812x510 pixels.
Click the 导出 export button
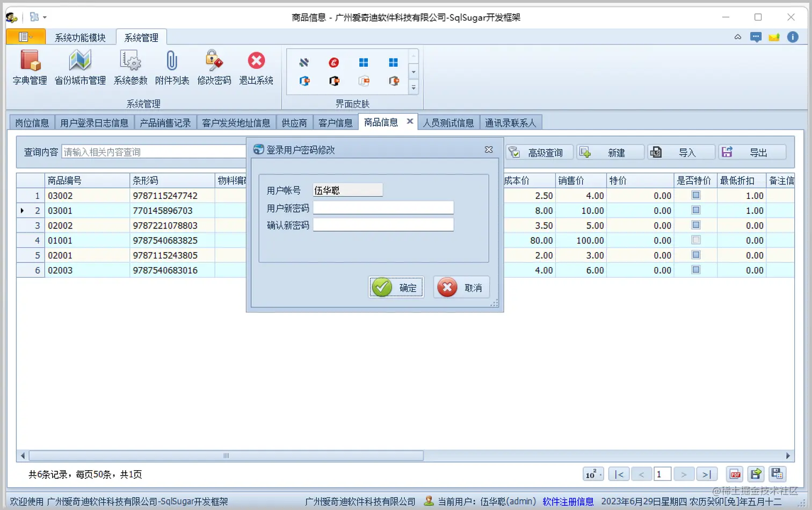click(752, 153)
